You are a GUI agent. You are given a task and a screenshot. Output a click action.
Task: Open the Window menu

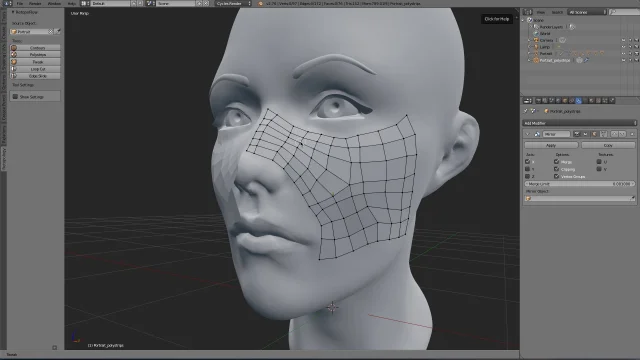(54, 3)
